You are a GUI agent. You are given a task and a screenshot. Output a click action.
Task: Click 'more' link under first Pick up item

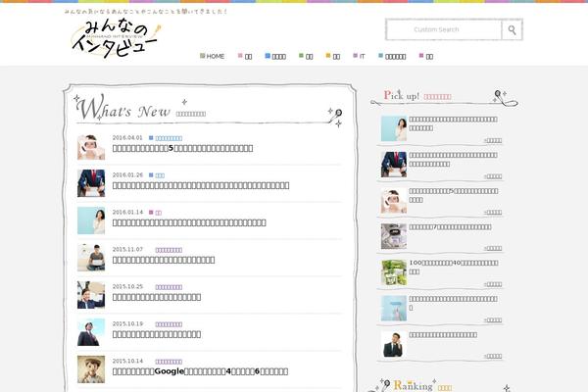[493, 140]
